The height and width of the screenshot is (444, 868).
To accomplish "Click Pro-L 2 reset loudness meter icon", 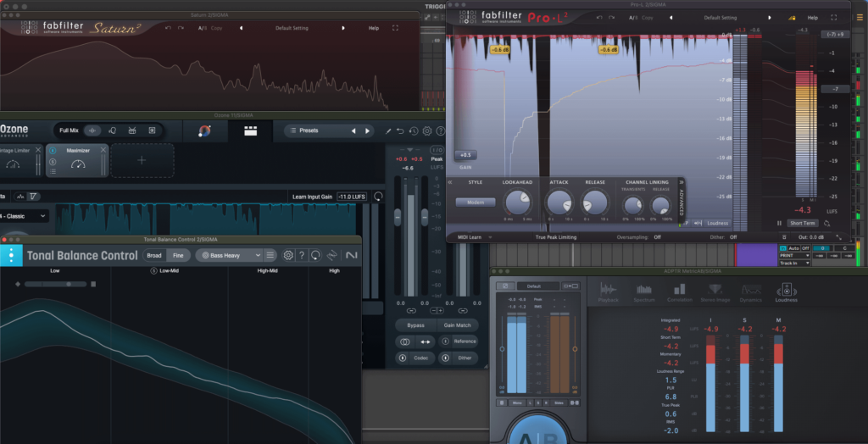I will point(827,223).
